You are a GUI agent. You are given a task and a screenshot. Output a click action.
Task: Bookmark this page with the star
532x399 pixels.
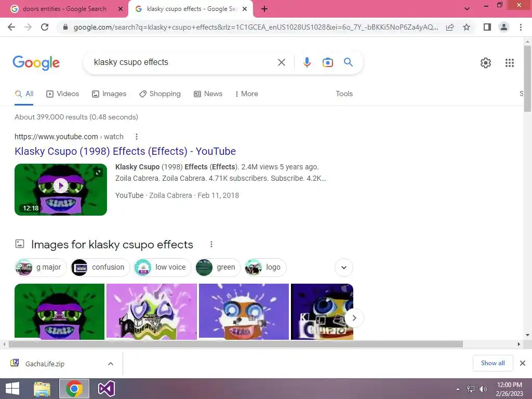[467, 27]
